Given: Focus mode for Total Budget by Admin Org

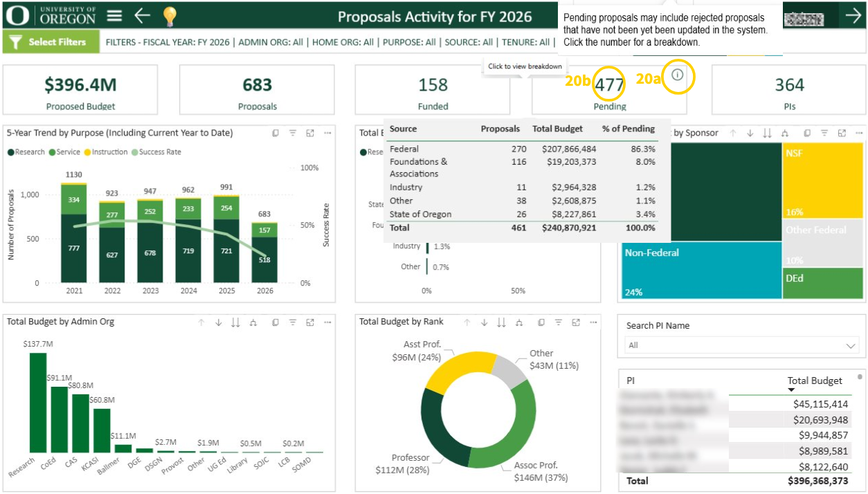Looking at the screenshot, I should tap(310, 322).
